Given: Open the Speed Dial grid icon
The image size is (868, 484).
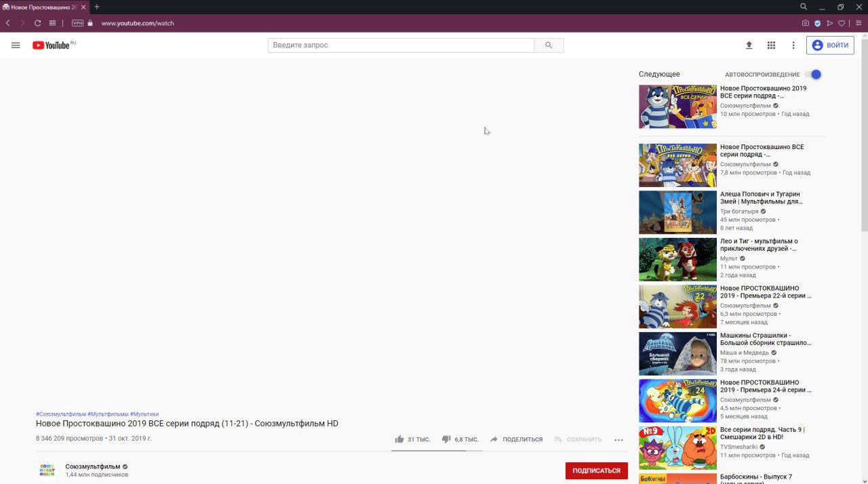Looking at the screenshot, I should click(x=52, y=23).
